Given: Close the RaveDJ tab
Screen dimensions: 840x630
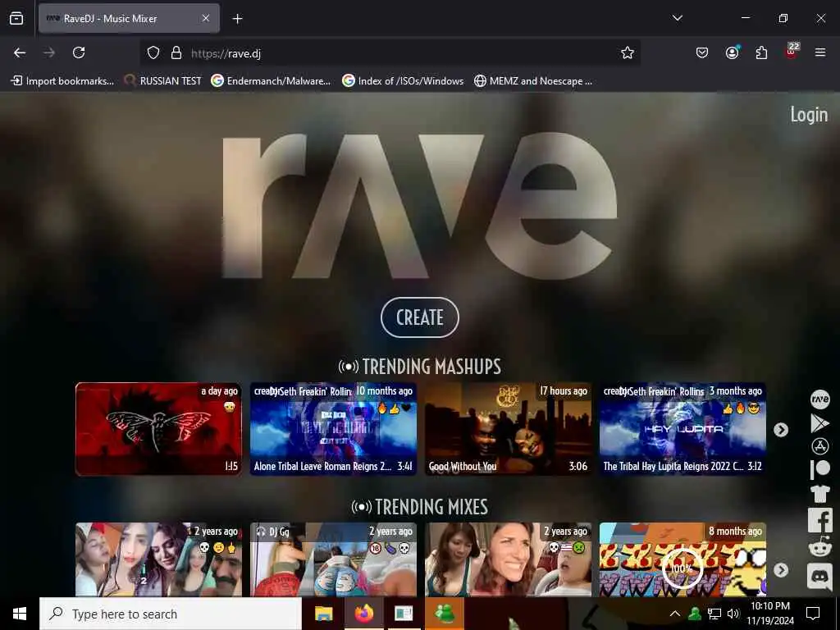Looking at the screenshot, I should tap(206, 18).
